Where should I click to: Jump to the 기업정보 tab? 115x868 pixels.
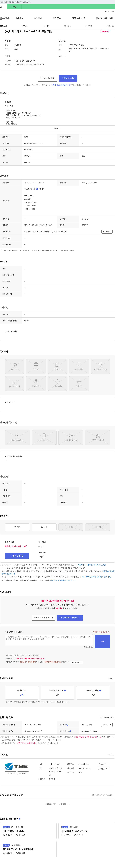coord(110,26)
